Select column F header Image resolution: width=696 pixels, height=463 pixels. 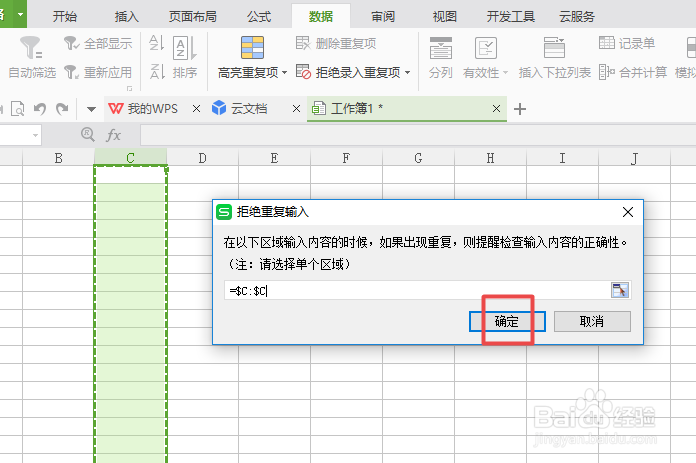(x=346, y=158)
